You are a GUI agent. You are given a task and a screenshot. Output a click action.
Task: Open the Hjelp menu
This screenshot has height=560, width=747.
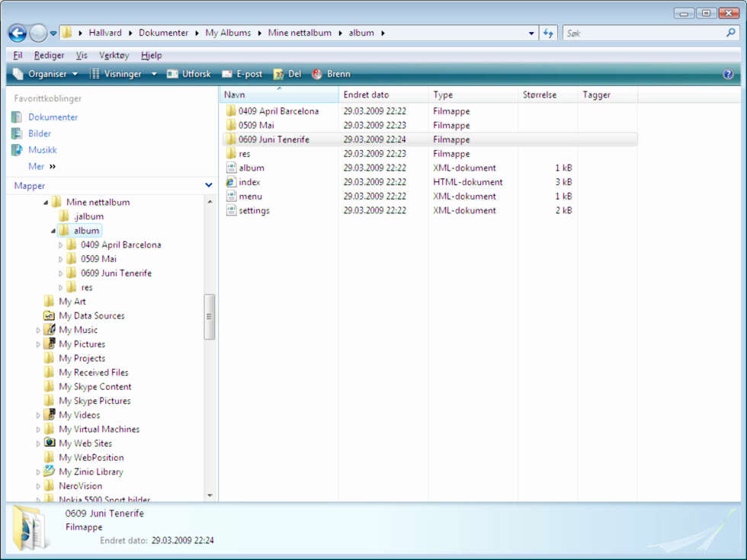[x=152, y=55]
